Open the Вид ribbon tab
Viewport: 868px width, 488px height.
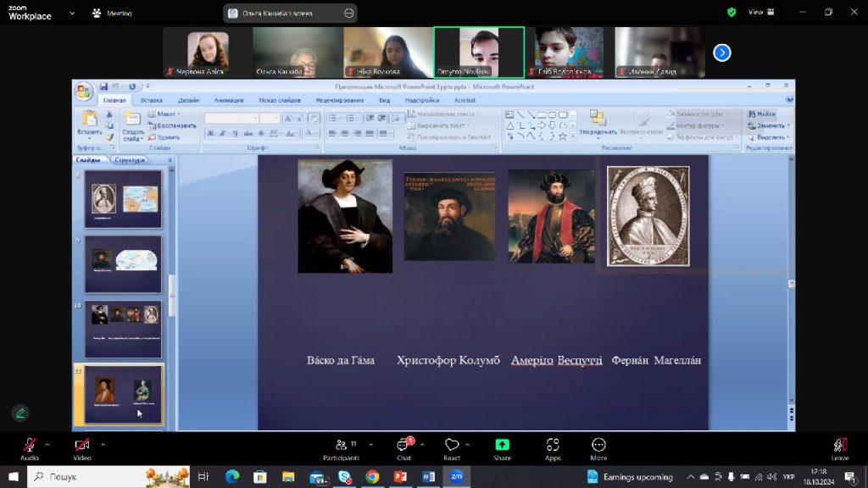click(384, 100)
